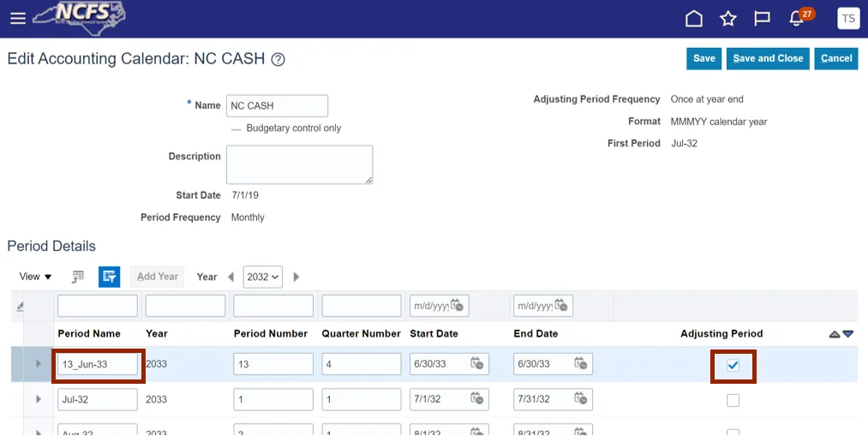Open the Year 2032 dropdown
This screenshot has height=436, width=868.
[x=262, y=277]
